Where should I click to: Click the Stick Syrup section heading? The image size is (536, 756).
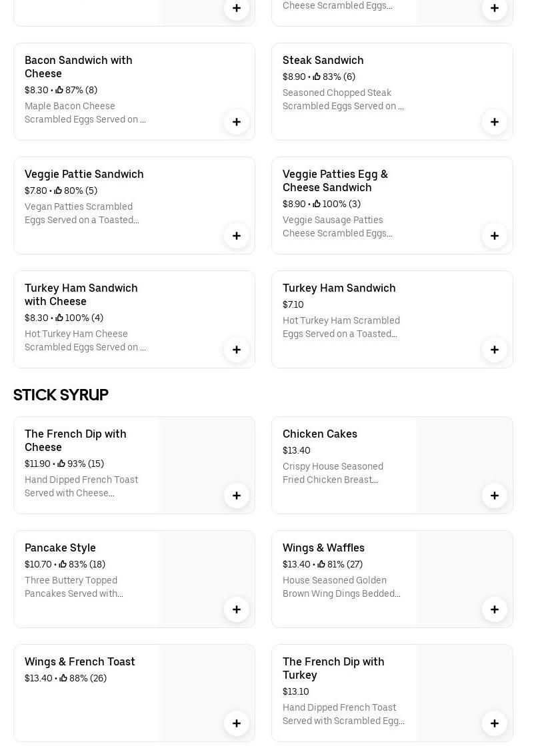61,395
